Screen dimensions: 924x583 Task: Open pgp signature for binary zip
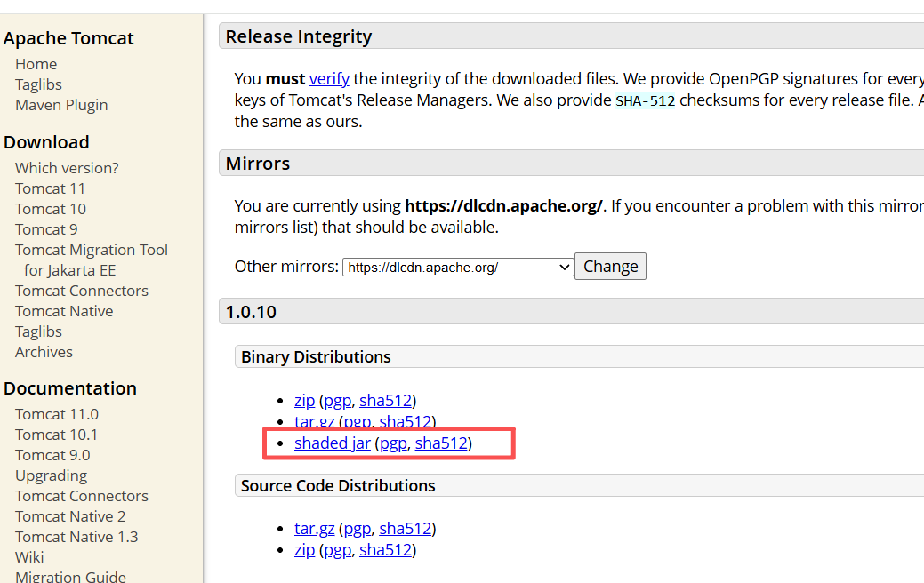tap(337, 401)
